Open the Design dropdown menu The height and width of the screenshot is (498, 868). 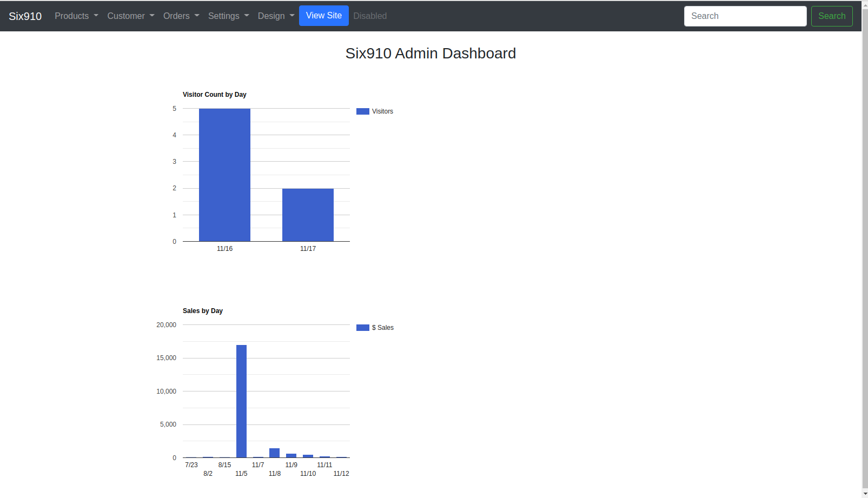pyautogui.click(x=276, y=16)
